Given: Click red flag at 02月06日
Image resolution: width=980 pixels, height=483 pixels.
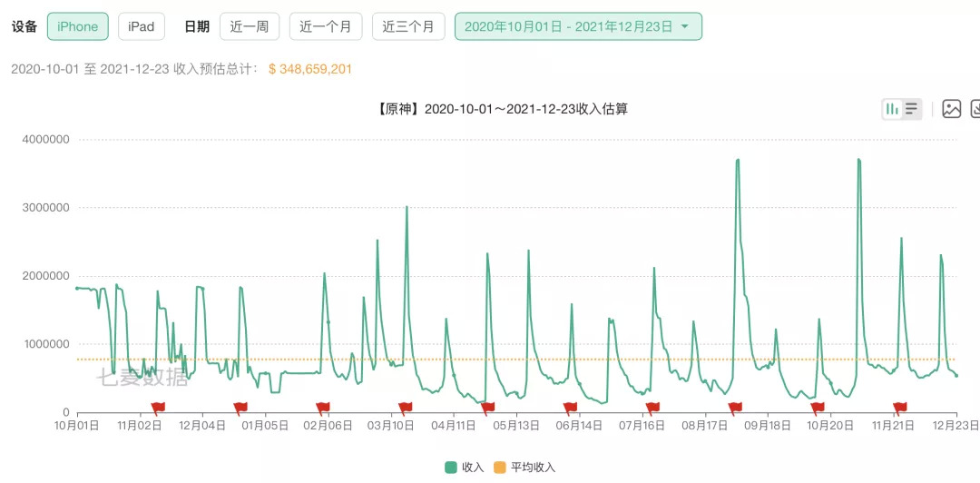Looking at the screenshot, I should point(322,408).
